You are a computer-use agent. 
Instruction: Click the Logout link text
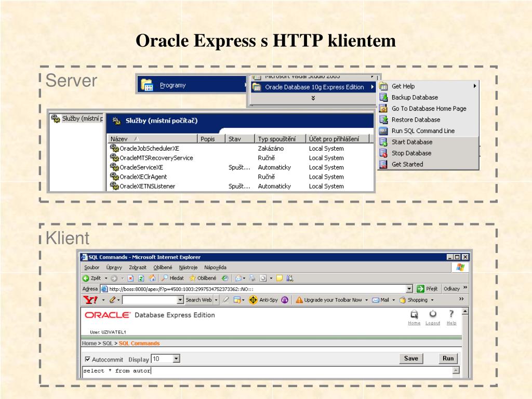[x=433, y=323]
